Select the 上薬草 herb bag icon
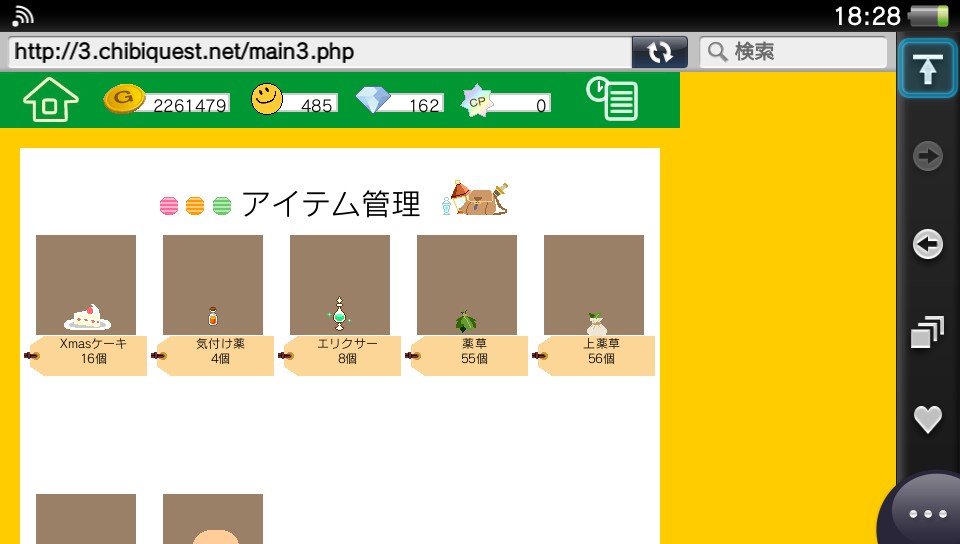Viewport: 960px width, 544px height. [x=596, y=323]
